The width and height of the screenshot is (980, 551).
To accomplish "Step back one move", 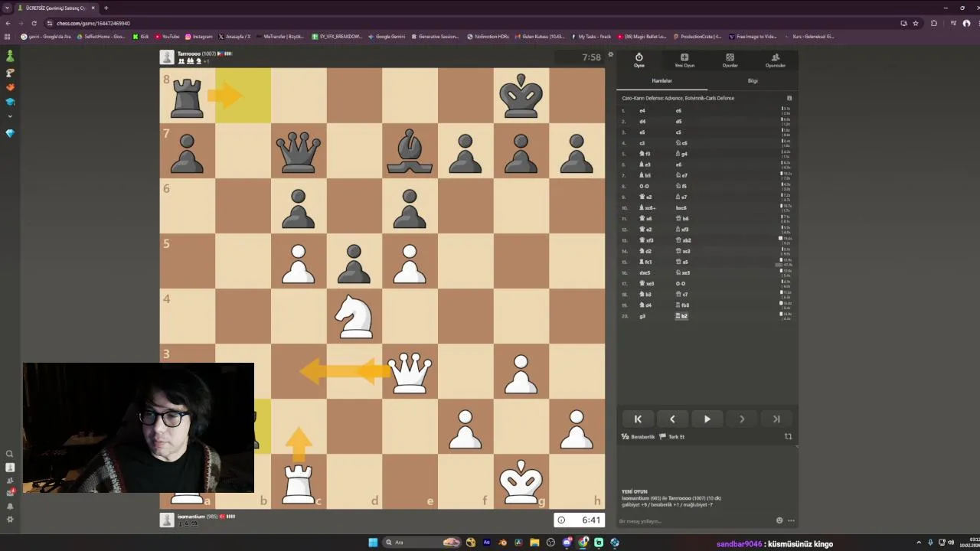I will point(672,419).
